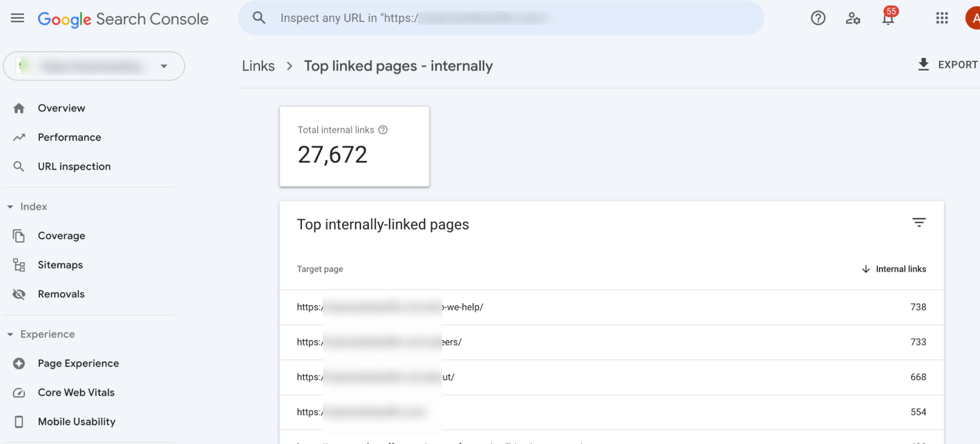Collapse the Experience section
This screenshot has width=980, height=444.
coord(11,334)
